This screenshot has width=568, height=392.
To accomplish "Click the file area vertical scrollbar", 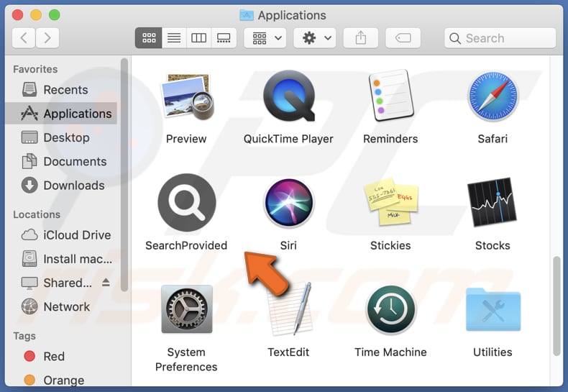I will click(x=556, y=306).
